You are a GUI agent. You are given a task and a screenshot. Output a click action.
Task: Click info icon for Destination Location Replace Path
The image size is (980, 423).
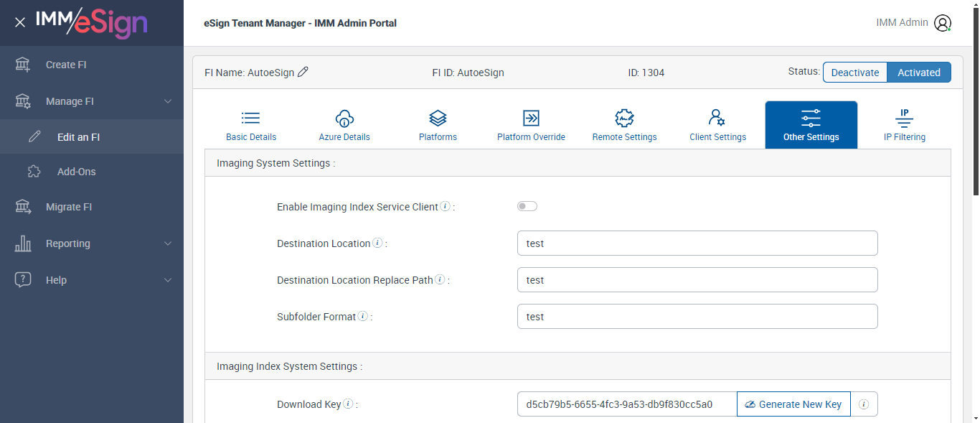click(x=440, y=280)
